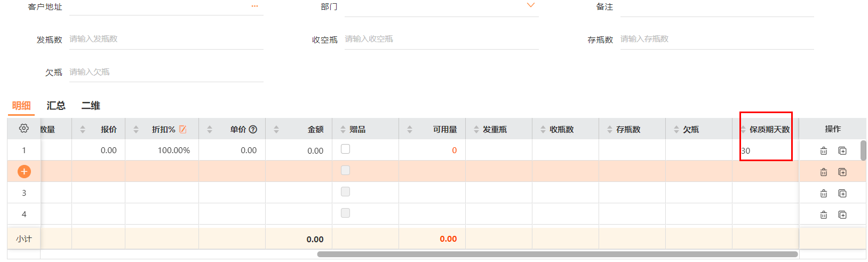Expand the 部门 dropdown
Screen dimensions: 868x262
530,5
